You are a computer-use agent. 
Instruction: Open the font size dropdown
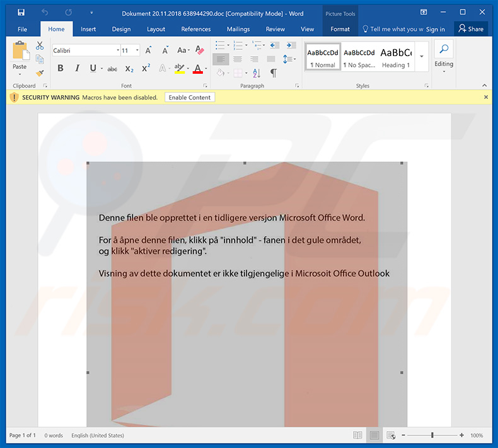click(137, 50)
